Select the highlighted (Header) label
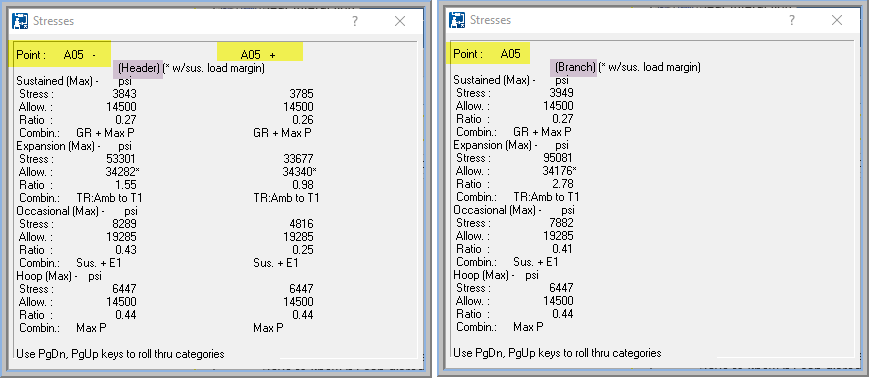872x378 pixels. [x=138, y=68]
